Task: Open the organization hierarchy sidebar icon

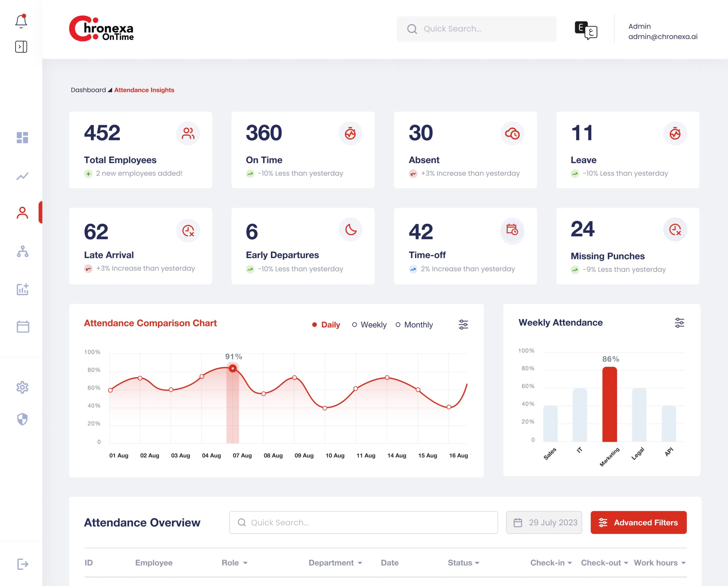Action: pos(23,251)
